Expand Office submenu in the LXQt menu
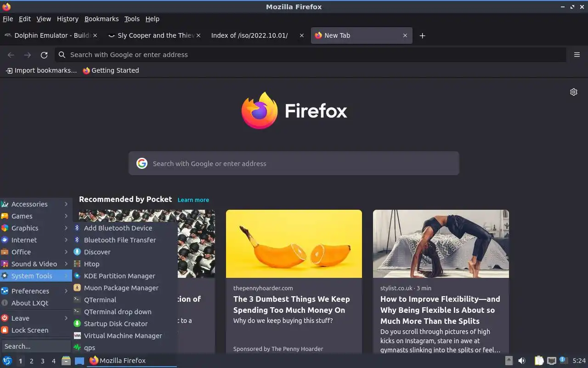 pos(36,252)
